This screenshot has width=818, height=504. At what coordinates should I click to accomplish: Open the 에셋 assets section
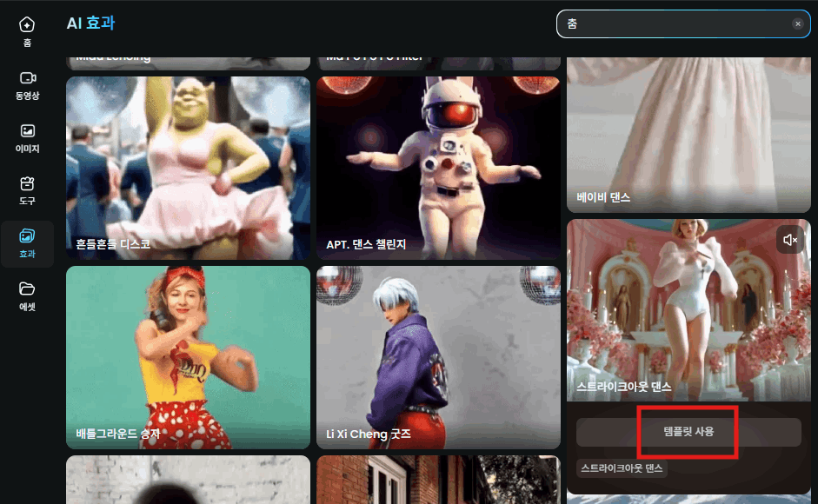coord(27,296)
